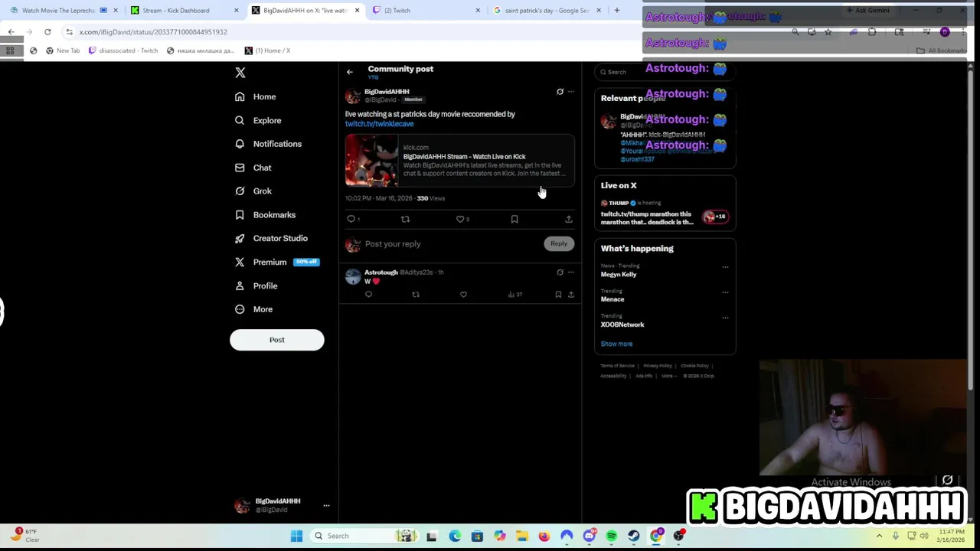Open File Explorer from the taskbar
This screenshot has width=980, height=551.
pyautogui.click(x=522, y=536)
